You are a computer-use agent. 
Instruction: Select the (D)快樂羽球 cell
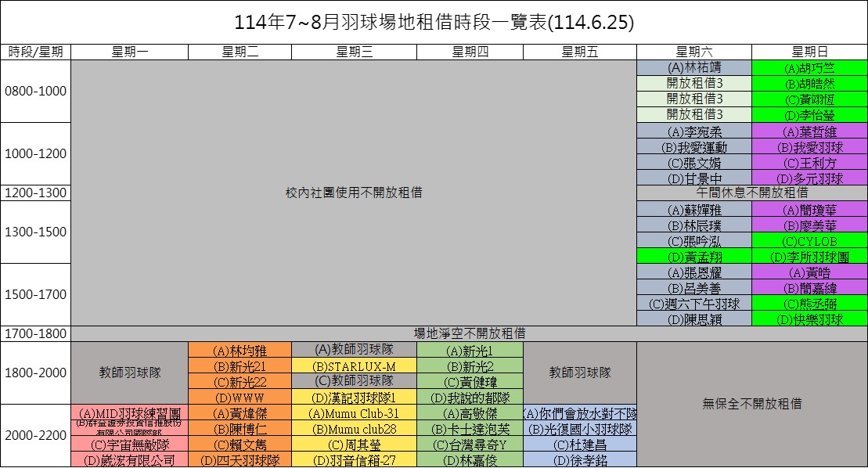[x=809, y=319]
